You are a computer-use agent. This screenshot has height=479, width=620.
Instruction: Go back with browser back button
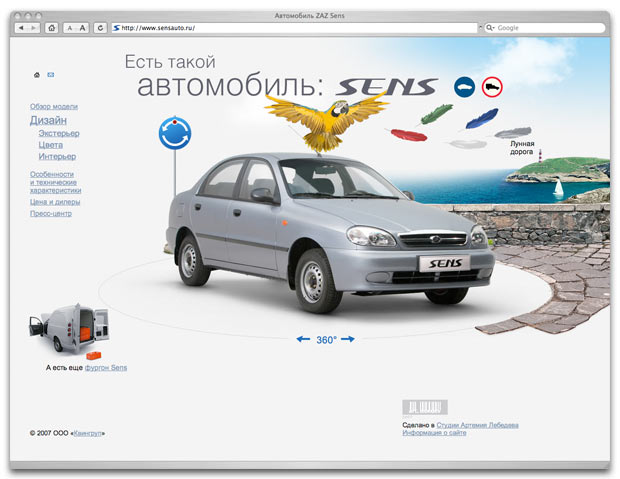point(23,28)
